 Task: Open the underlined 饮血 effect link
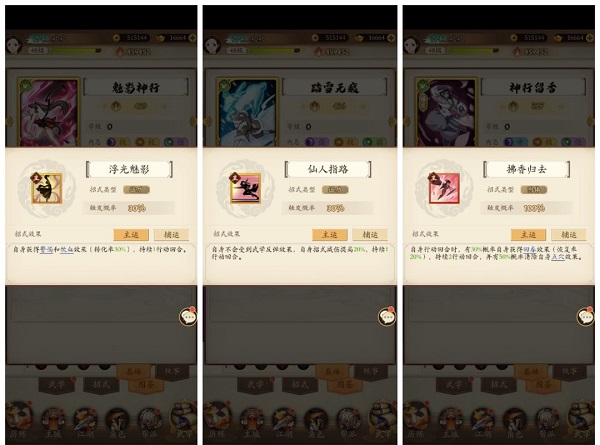pos(67,249)
